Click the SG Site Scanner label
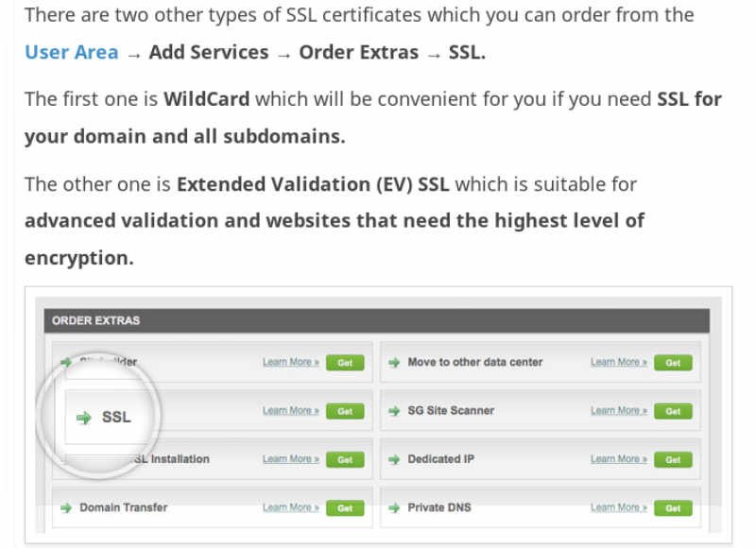Viewport: 756px width, 548px height. point(451,411)
